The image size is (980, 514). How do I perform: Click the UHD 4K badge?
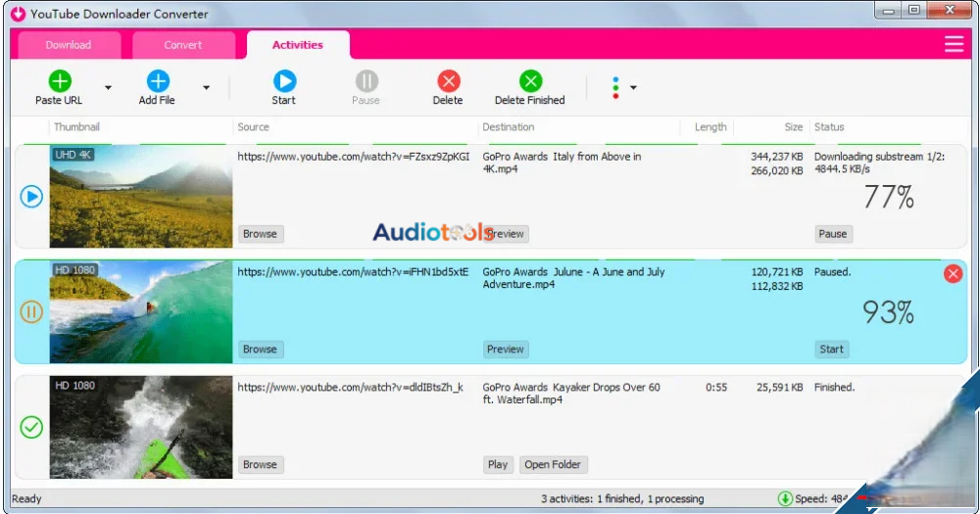[x=73, y=155]
